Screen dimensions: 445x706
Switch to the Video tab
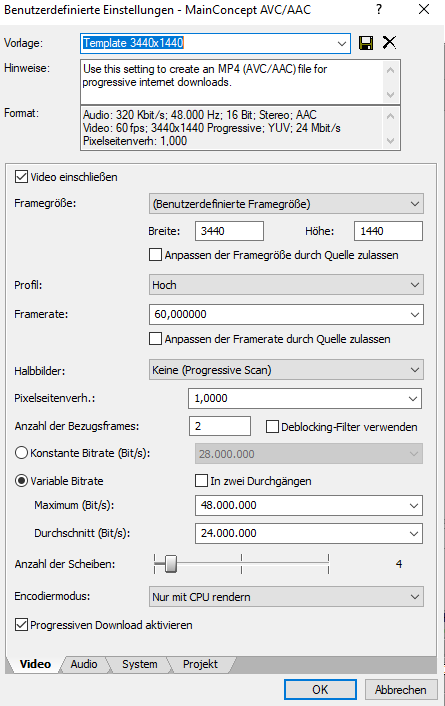point(35,664)
